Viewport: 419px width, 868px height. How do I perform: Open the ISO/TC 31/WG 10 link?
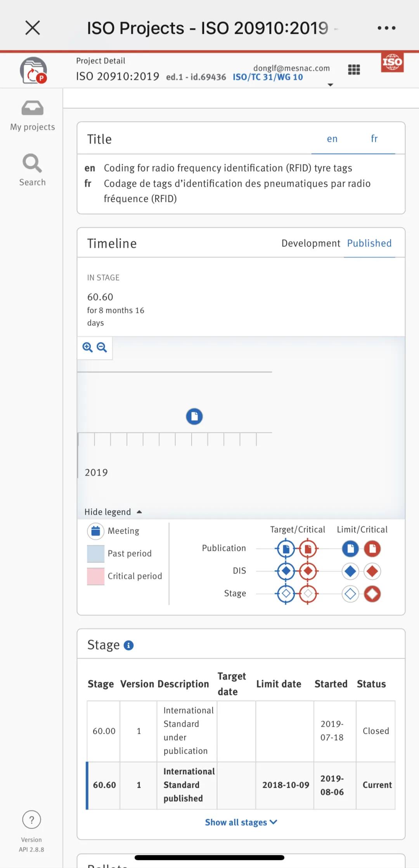coord(268,77)
